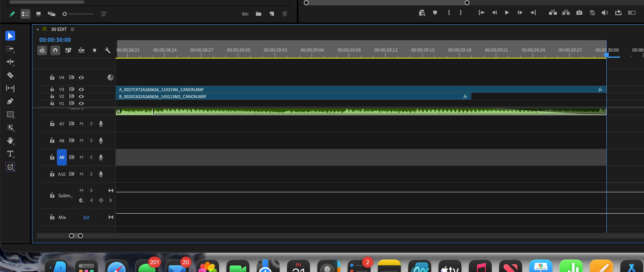Image resolution: width=644 pixels, height=272 pixels.
Task: Open 30 EDIT sequence panel menu
Action: point(72,29)
